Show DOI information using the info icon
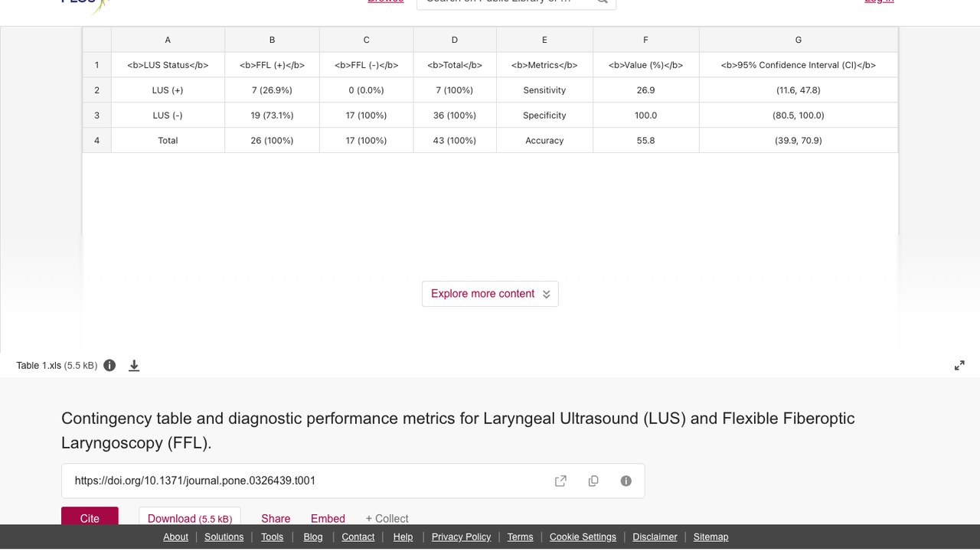The width and height of the screenshot is (980, 551). pos(626,481)
